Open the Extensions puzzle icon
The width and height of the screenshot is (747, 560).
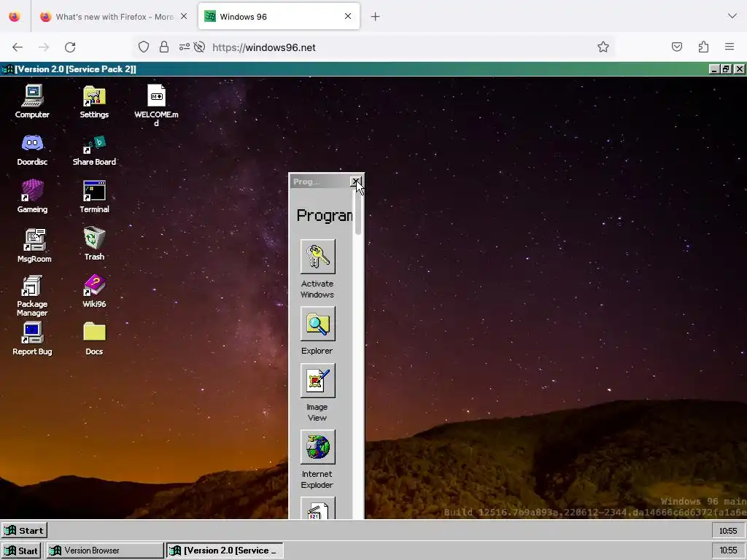coord(703,47)
